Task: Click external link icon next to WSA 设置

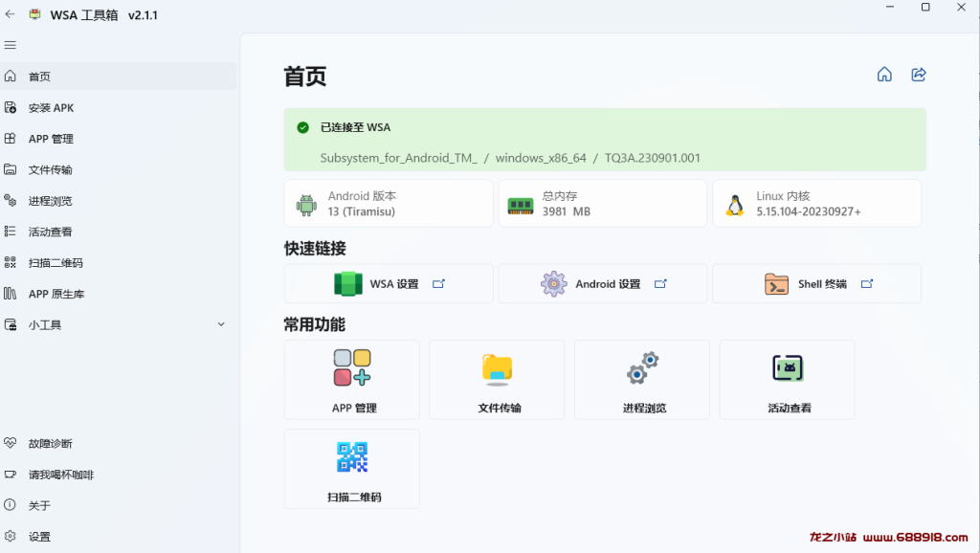Action: [x=438, y=284]
